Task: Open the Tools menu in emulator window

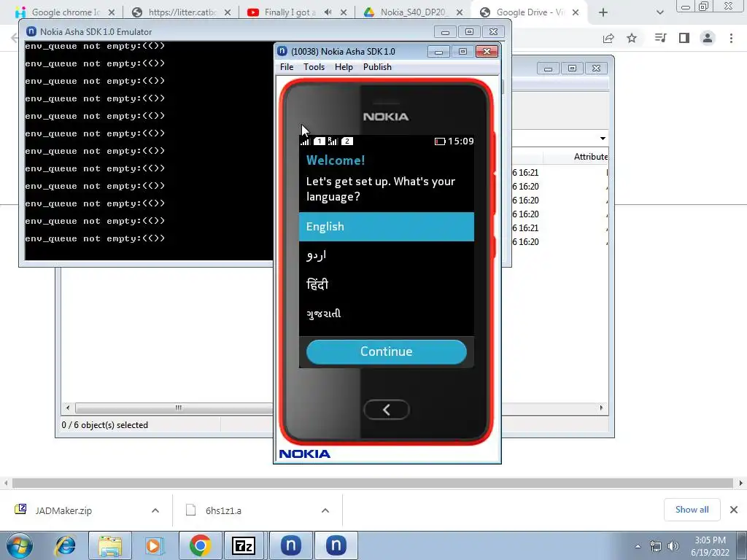Action: [314, 67]
